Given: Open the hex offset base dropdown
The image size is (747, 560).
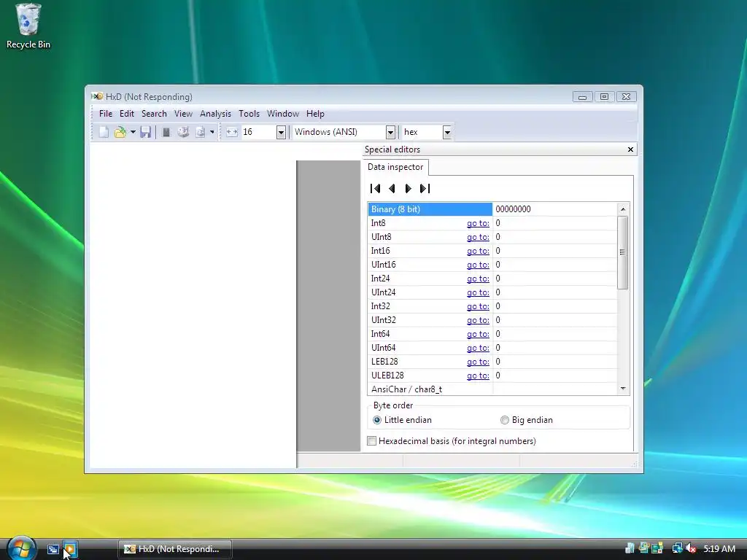Looking at the screenshot, I should [x=447, y=133].
